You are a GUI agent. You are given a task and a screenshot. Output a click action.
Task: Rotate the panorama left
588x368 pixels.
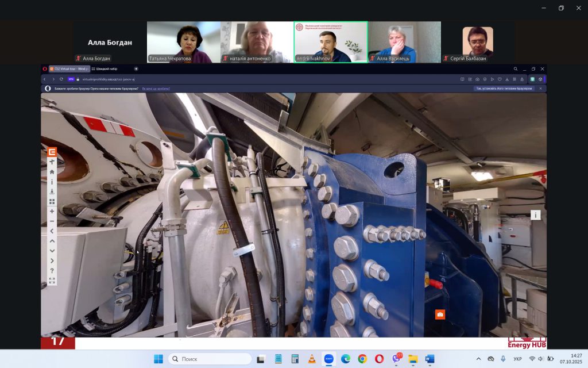[52, 231]
